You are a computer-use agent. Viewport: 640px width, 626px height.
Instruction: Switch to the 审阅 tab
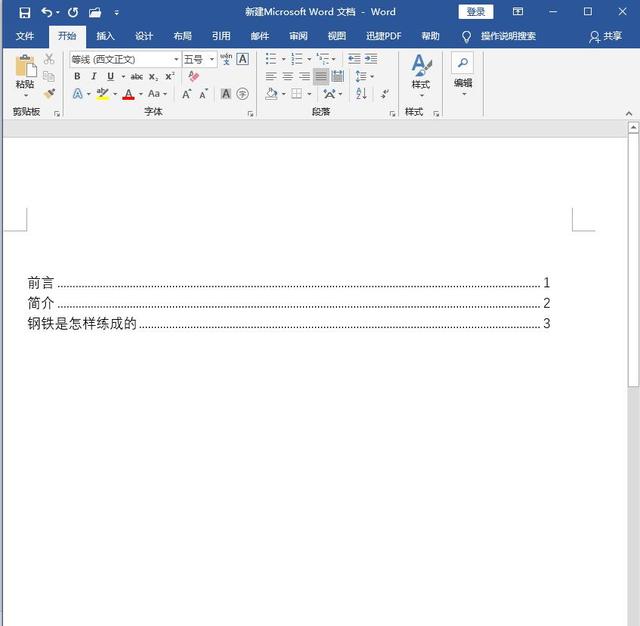tap(298, 36)
